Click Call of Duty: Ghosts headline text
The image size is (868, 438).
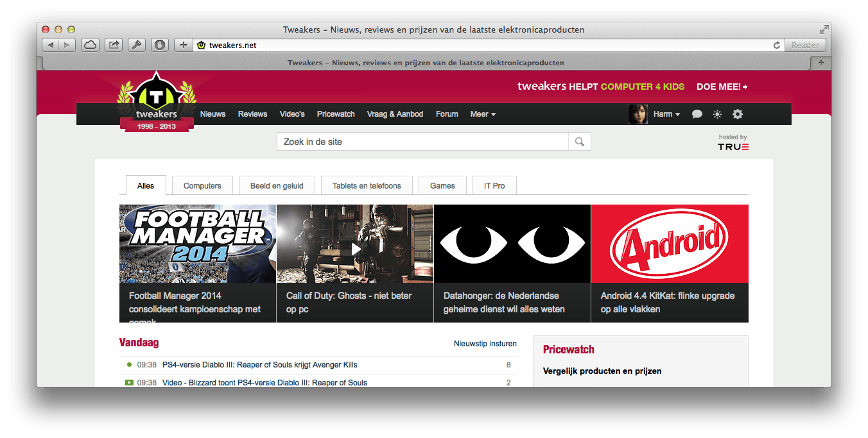[349, 303]
